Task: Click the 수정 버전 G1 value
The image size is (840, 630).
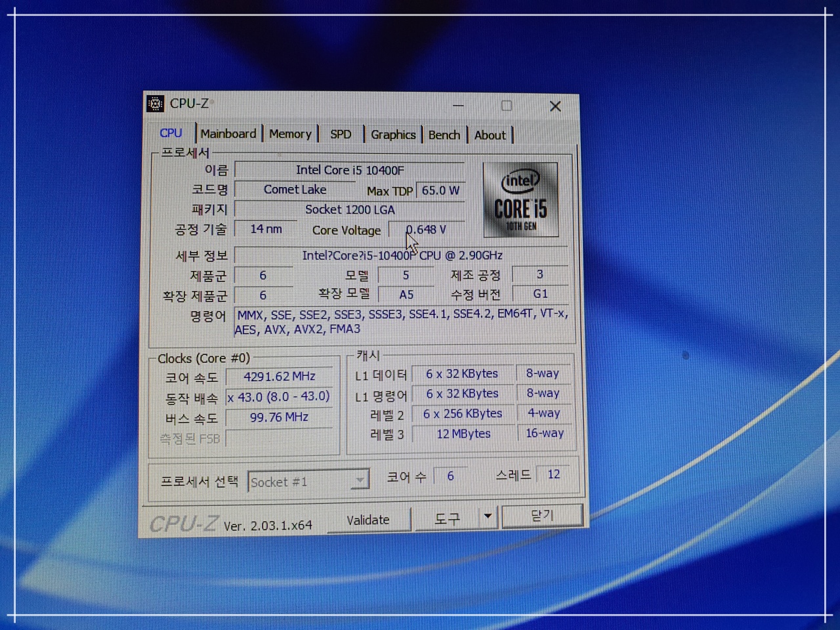Action: pos(540,294)
